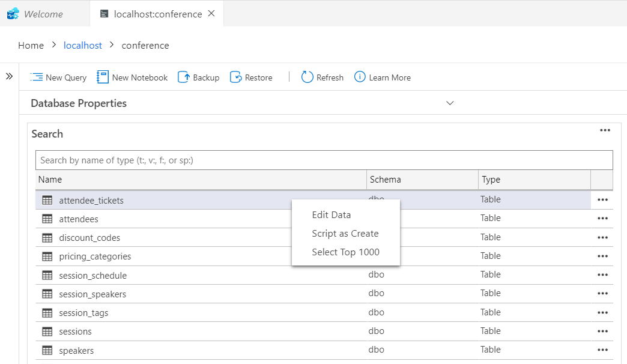
Task: Click the New Notebook button label
Action: pyautogui.click(x=140, y=77)
